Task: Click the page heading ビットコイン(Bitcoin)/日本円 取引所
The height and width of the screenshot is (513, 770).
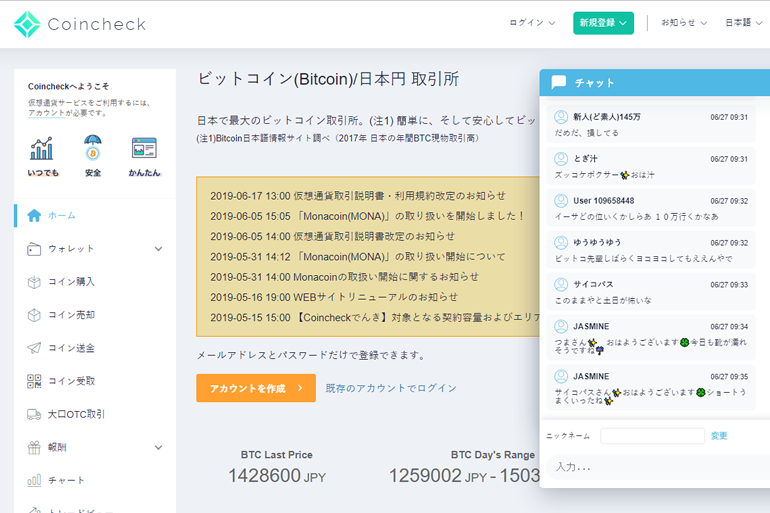Action: (x=328, y=79)
